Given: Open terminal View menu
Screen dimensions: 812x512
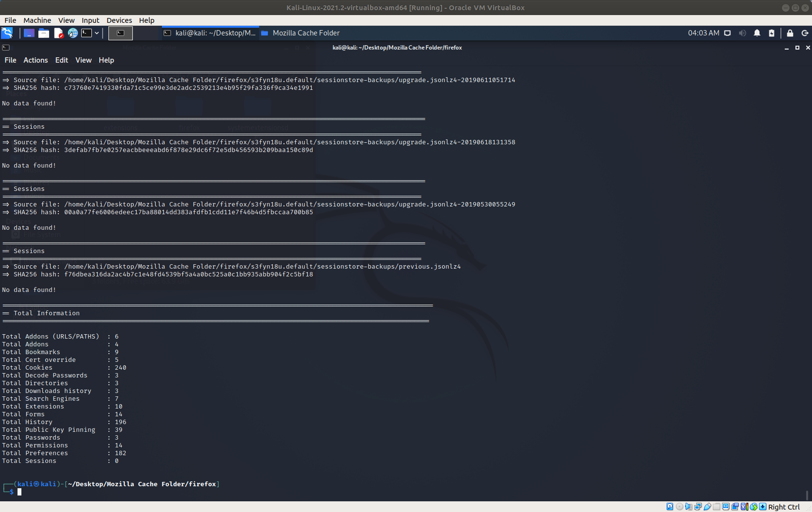Looking at the screenshot, I should point(84,60).
